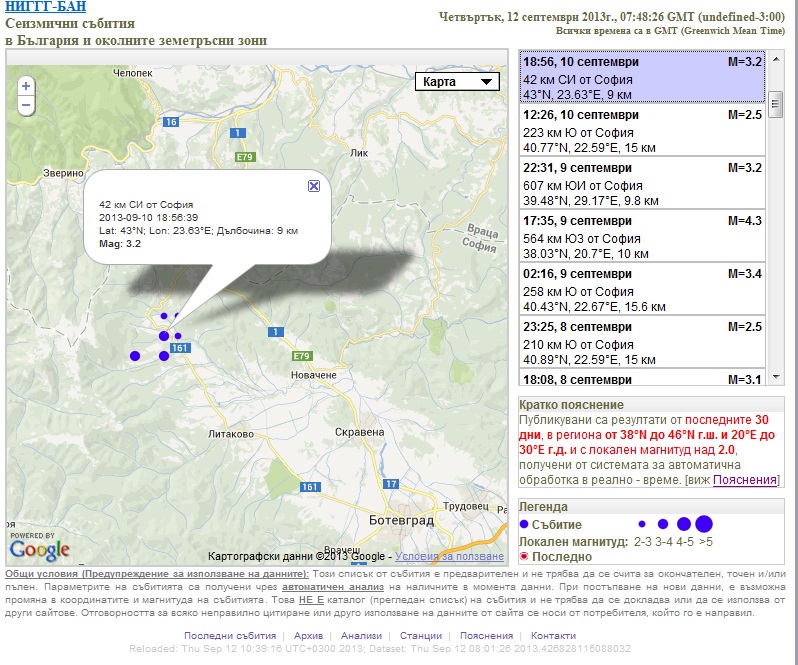Select the 22:31, 9 септември M=3.2 event
Image resolution: width=798 pixels, height=665 pixels.
point(642,183)
